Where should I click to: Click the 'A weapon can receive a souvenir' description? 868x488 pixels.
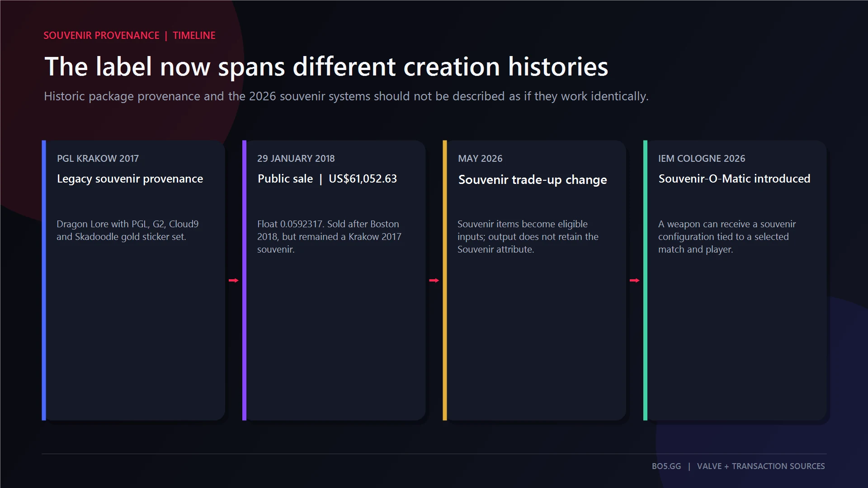727,237
